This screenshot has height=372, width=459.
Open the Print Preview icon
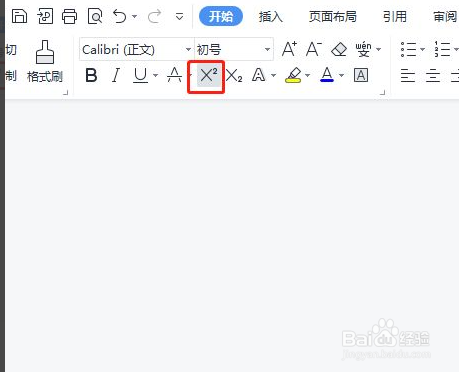(95, 16)
